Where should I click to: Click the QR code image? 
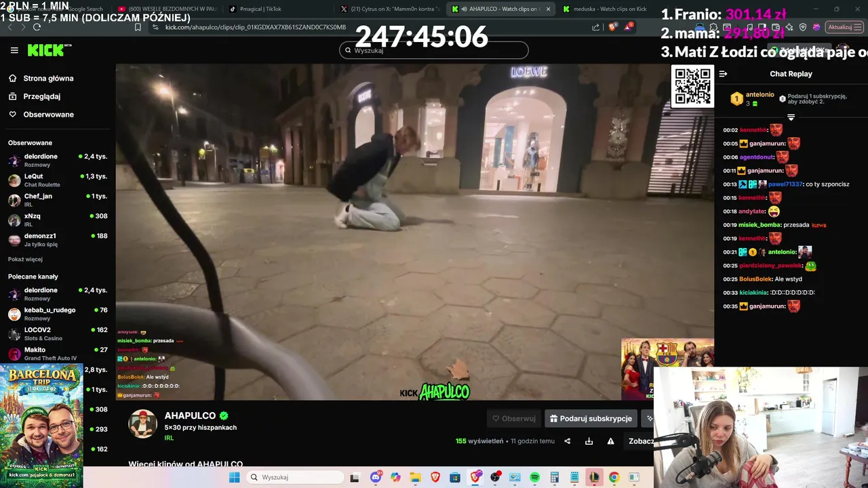pyautogui.click(x=692, y=86)
